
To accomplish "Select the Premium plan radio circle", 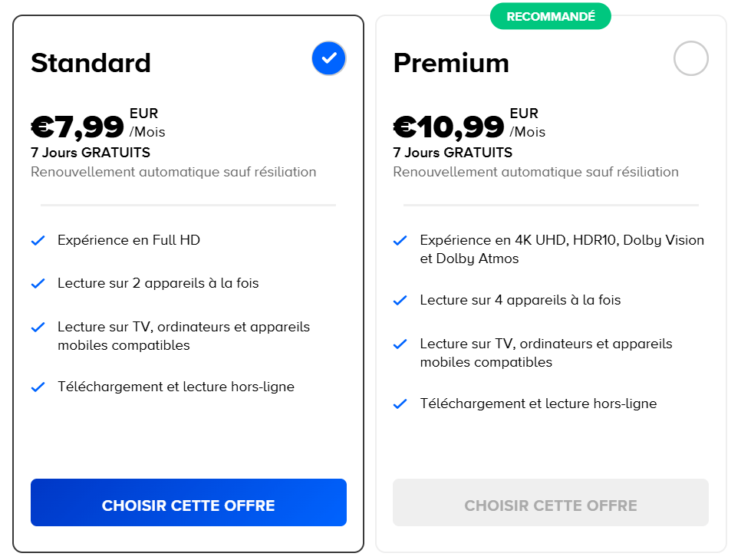I will 690,59.
